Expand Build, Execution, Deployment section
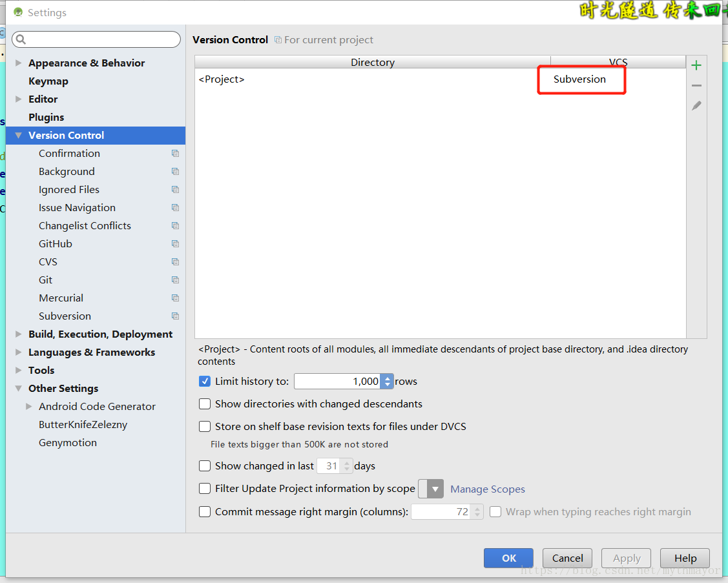The height and width of the screenshot is (583, 728). [x=19, y=334]
